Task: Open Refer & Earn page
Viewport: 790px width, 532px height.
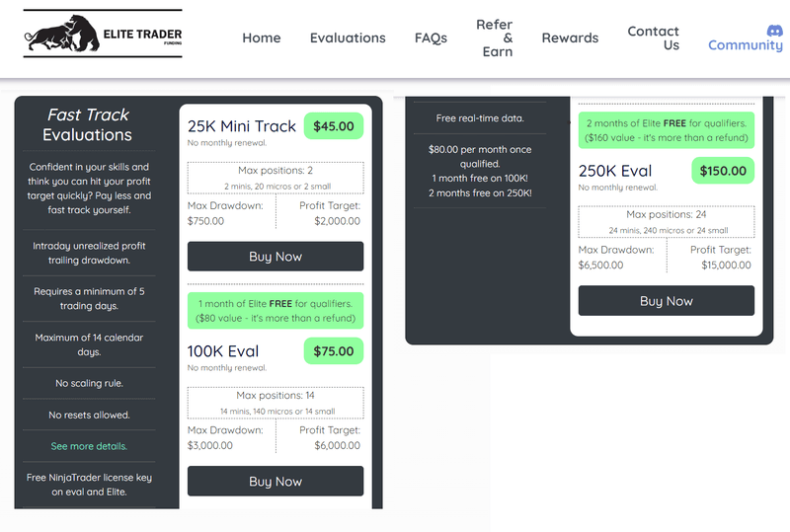Action: tap(495, 38)
